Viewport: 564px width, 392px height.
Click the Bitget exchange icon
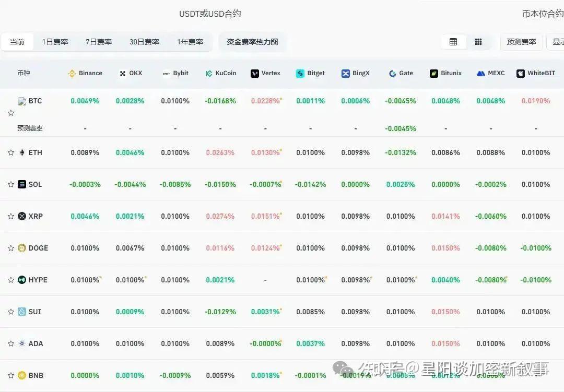tap(299, 73)
